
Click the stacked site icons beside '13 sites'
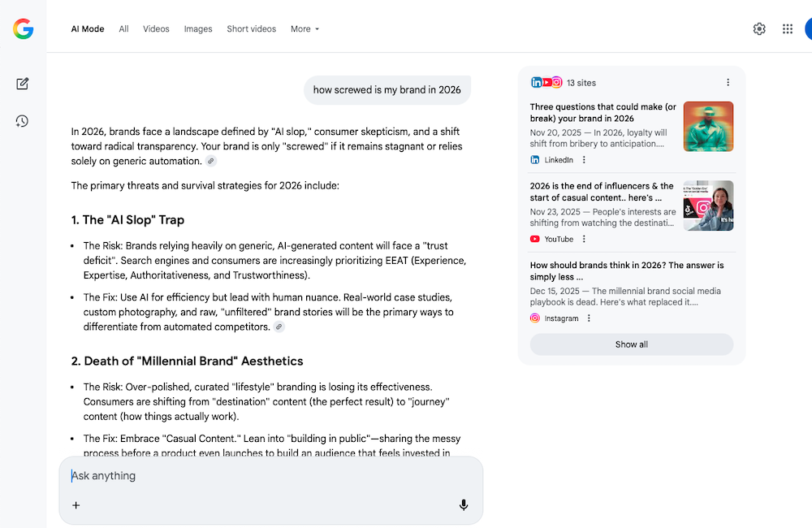click(x=546, y=82)
